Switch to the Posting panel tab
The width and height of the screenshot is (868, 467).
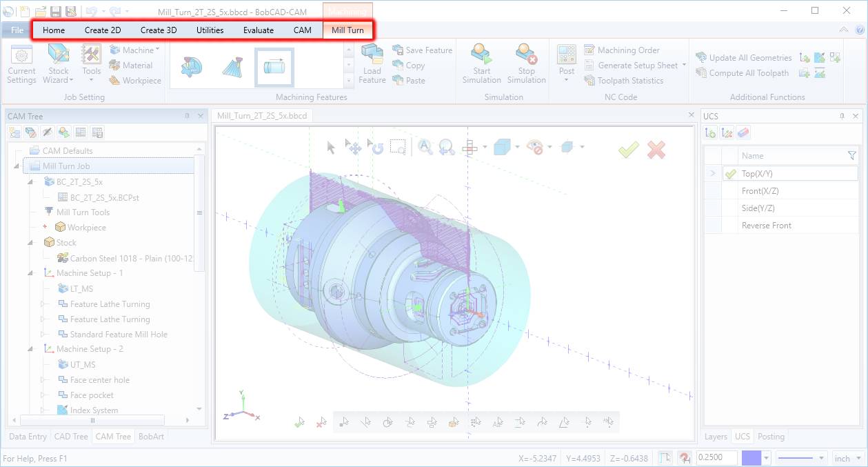tap(771, 437)
